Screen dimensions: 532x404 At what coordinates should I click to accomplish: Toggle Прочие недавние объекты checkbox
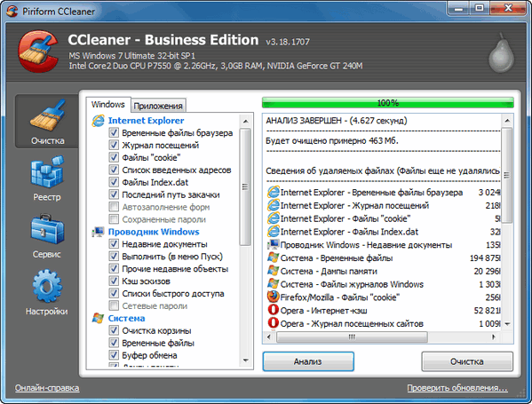pos(114,269)
